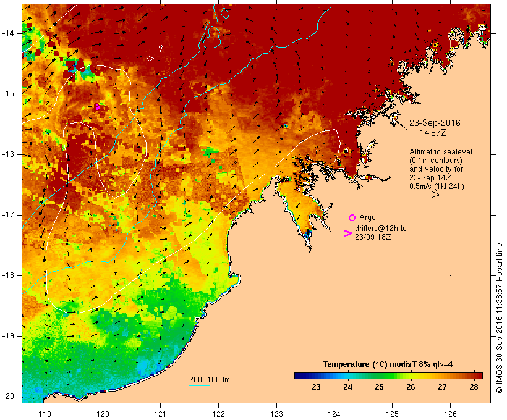The width and height of the screenshot is (507, 420).
Task: Click the temperature color bar at 26
Action: (x=411, y=376)
